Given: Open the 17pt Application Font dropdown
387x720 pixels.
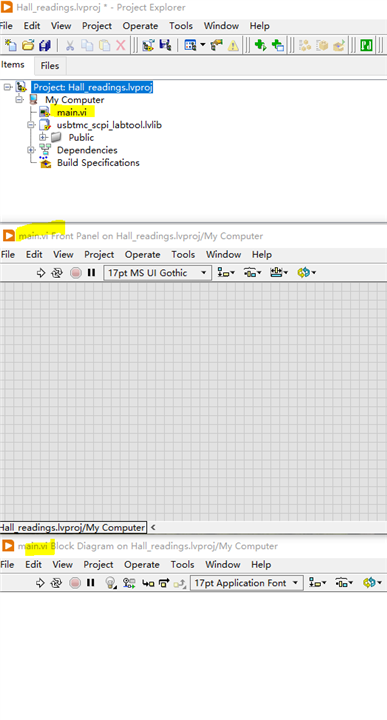Looking at the screenshot, I should (247, 583).
